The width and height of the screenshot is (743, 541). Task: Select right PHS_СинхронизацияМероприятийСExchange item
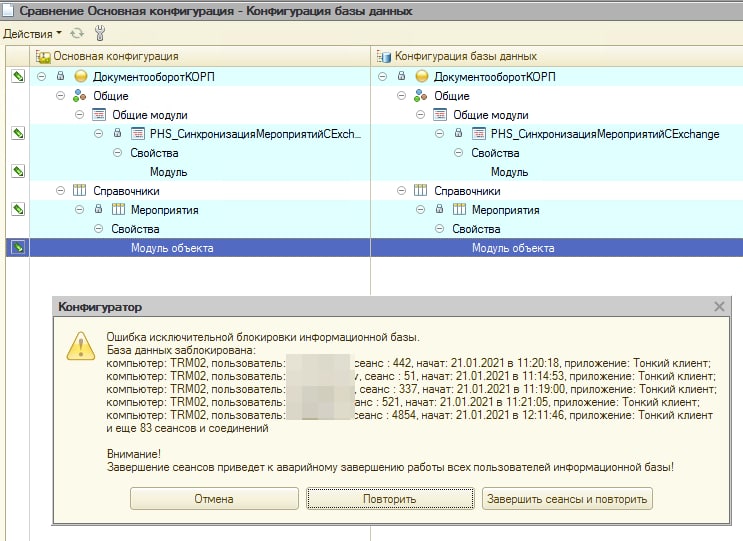(x=605, y=134)
